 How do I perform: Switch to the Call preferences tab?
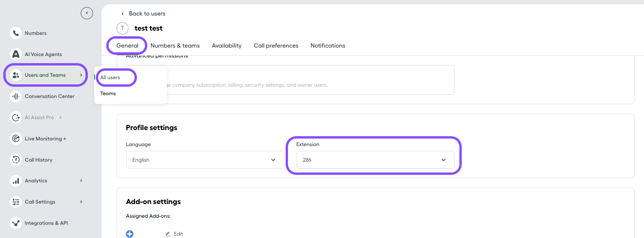[276, 46]
